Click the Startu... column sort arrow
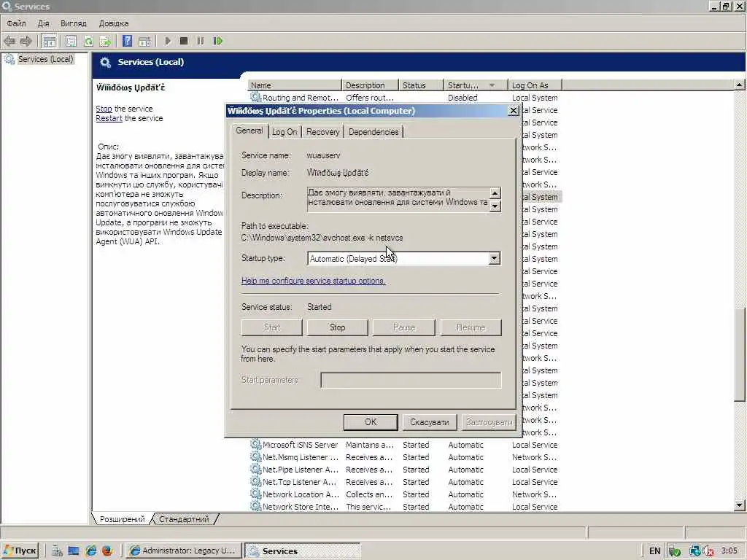 [x=492, y=85]
